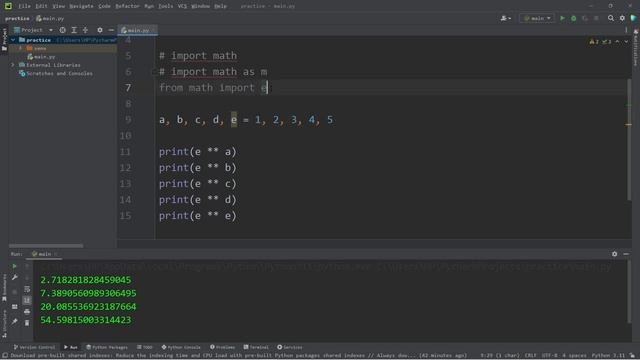
Task: Expand the External Libraries node
Action: 13,65
